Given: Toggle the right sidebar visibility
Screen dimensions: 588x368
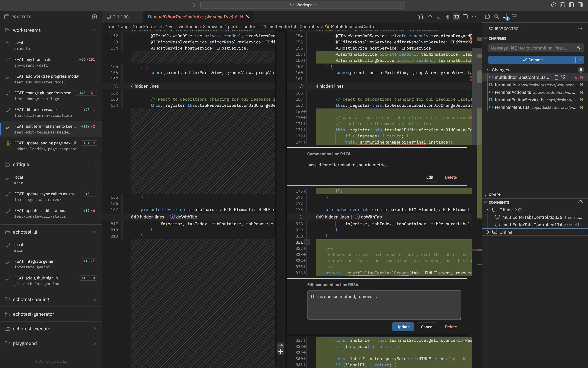Looking at the screenshot, I should point(580,5).
